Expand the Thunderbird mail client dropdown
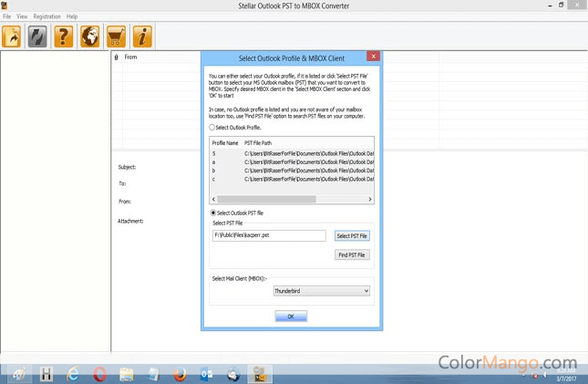 (x=322, y=291)
